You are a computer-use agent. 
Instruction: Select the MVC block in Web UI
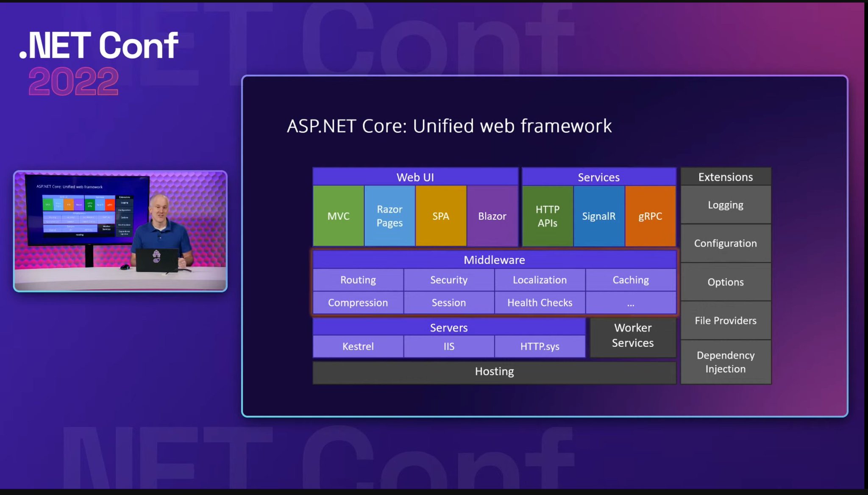point(339,216)
